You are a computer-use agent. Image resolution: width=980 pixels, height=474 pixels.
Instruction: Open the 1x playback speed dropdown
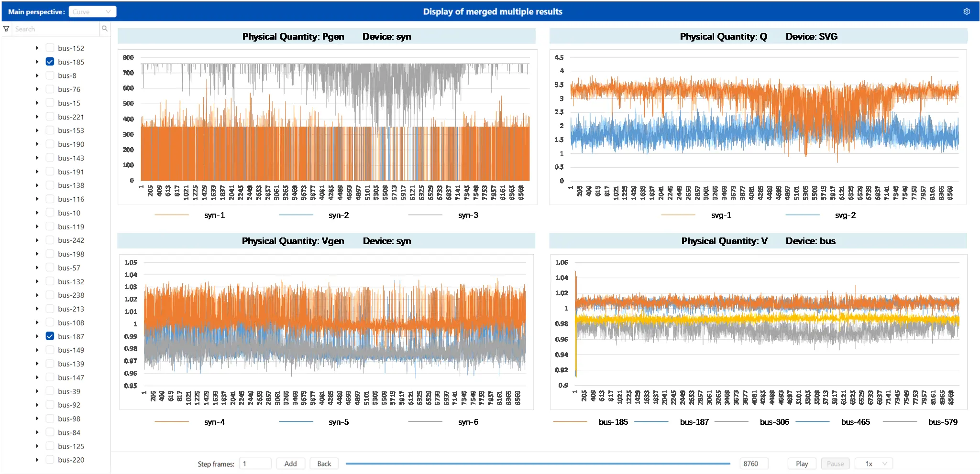(873, 463)
